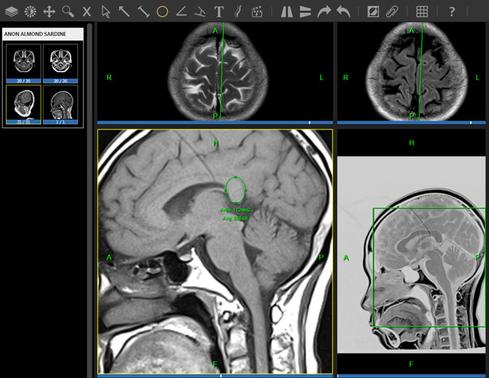Image resolution: width=489 pixels, height=378 pixels.
Task: Click the ANON ALMOND SARDINE patient header
Action: coord(43,34)
